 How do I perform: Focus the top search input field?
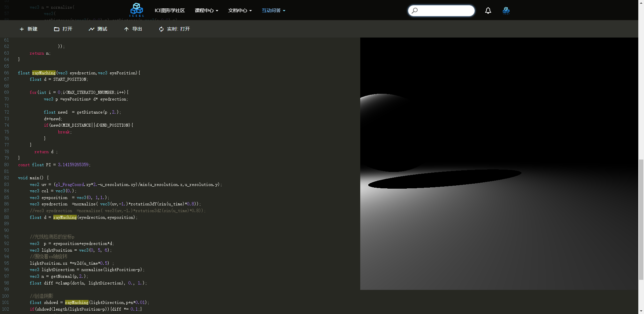[x=441, y=11]
